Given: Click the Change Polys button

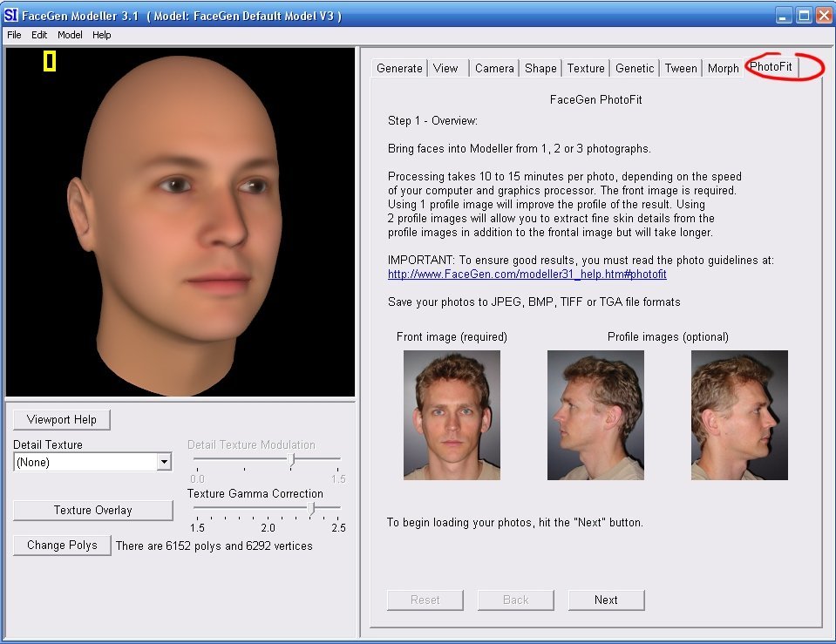Looking at the screenshot, I should (x=62, y=545).
